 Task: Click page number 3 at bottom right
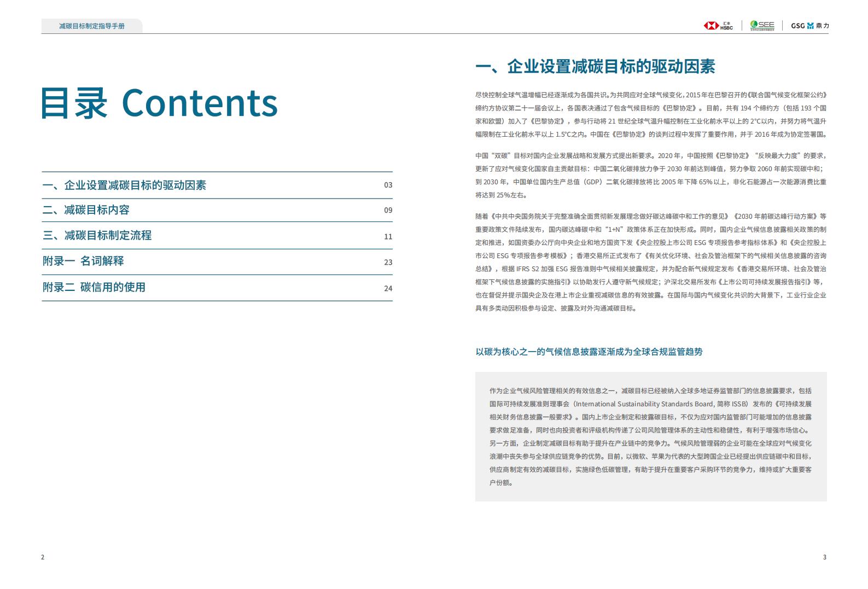click(825, 557)
